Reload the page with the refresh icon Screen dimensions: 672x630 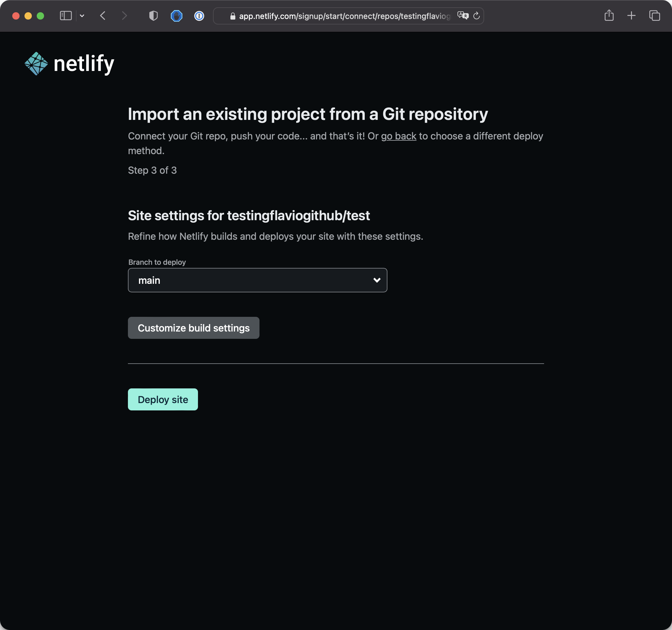click(x=477, y=16)
